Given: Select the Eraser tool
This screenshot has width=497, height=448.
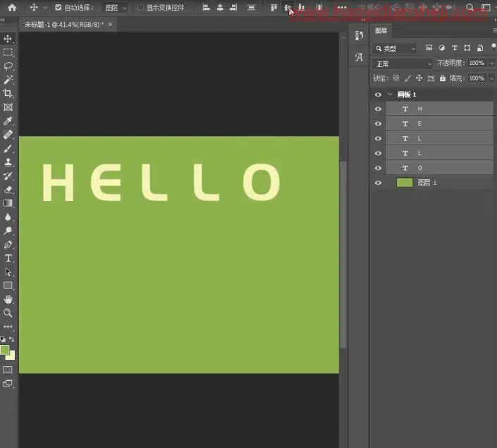Looking at the screenshot, I should (x=8, y=190).
